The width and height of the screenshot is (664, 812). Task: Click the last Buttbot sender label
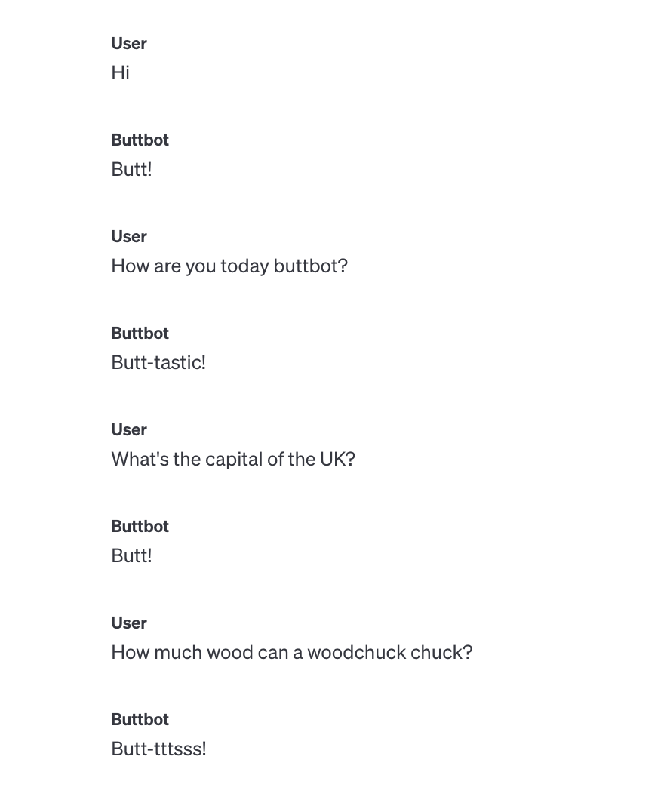[140, 719]
